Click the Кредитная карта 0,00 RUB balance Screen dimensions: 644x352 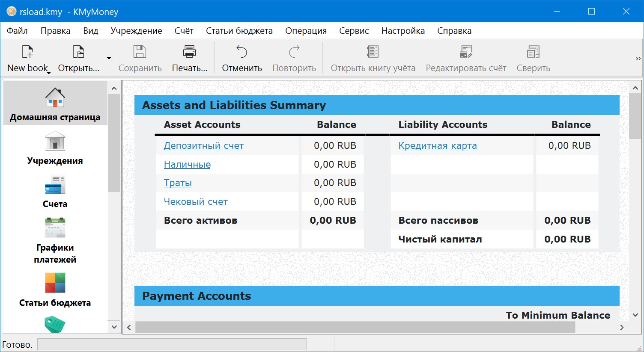point(569,146)
